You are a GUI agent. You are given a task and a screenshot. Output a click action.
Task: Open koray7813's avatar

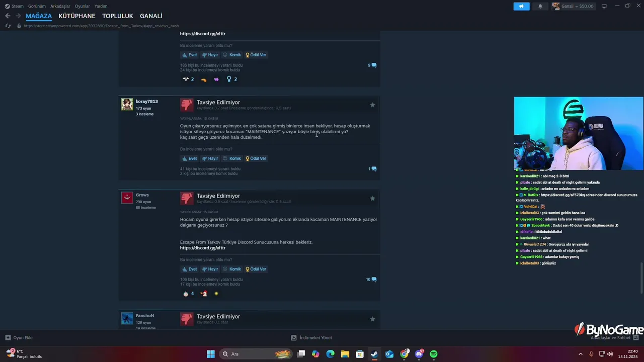pyautogui.click(x=127, y=105)
